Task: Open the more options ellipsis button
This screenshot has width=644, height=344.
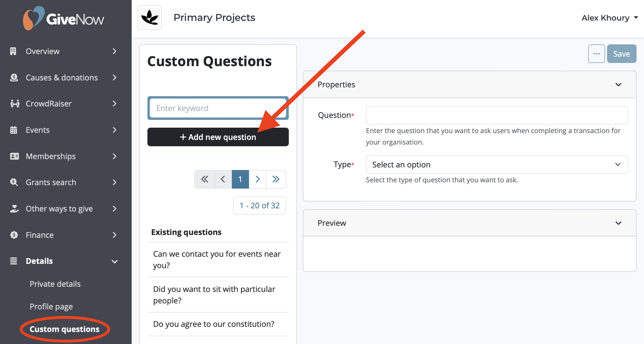Action: (x=596, y=54)
